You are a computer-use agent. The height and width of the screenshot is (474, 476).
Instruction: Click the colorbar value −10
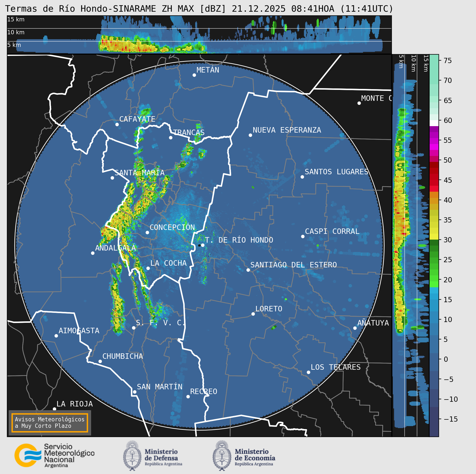[451, 399]
